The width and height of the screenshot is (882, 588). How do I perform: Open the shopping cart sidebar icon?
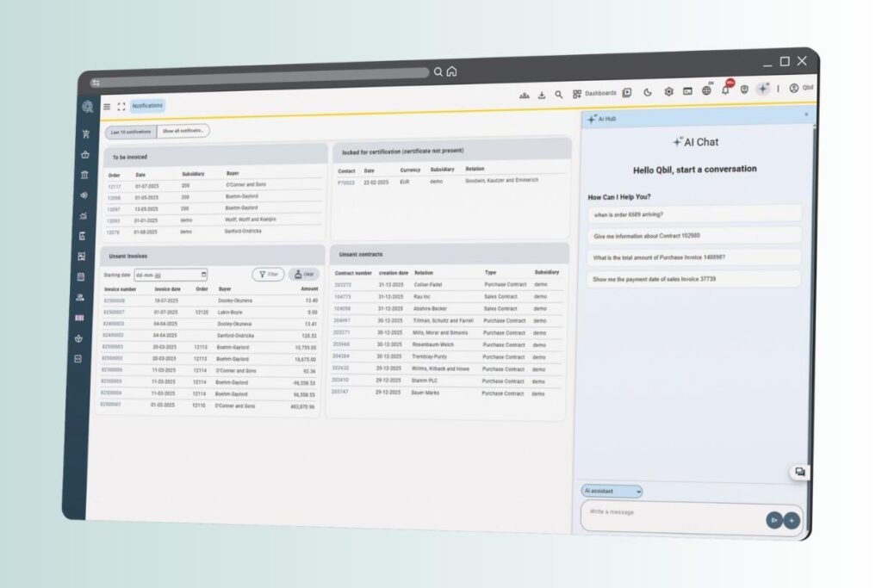[x=86, y=134]
